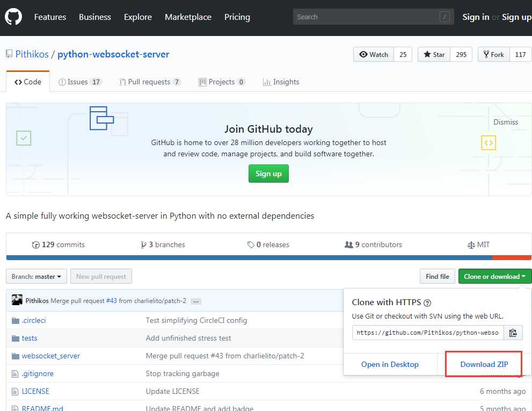Open Pricing in top navigation

237,17
